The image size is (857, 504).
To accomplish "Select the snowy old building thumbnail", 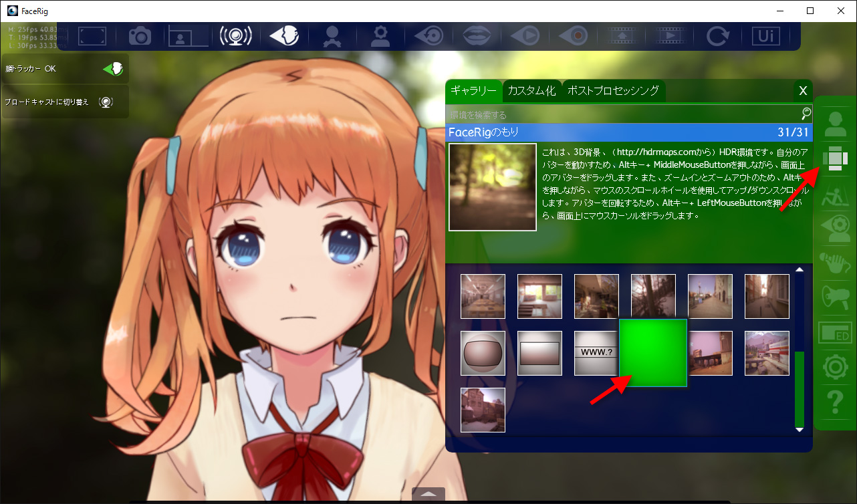I will [x=483, y=410].
